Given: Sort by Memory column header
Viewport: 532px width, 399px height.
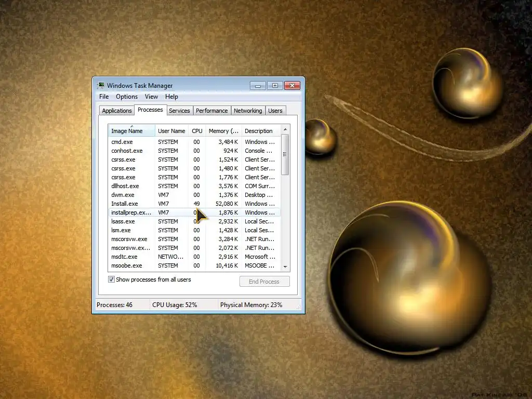Looking at the screenshot, I should [223, 130].
